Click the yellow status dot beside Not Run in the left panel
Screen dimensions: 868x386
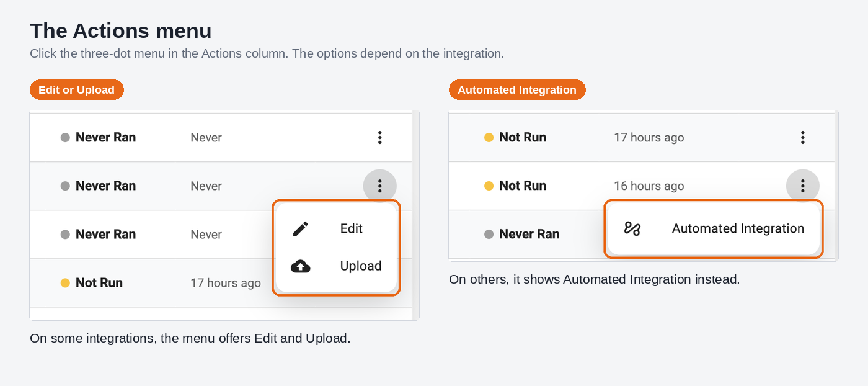coord(65,283)
